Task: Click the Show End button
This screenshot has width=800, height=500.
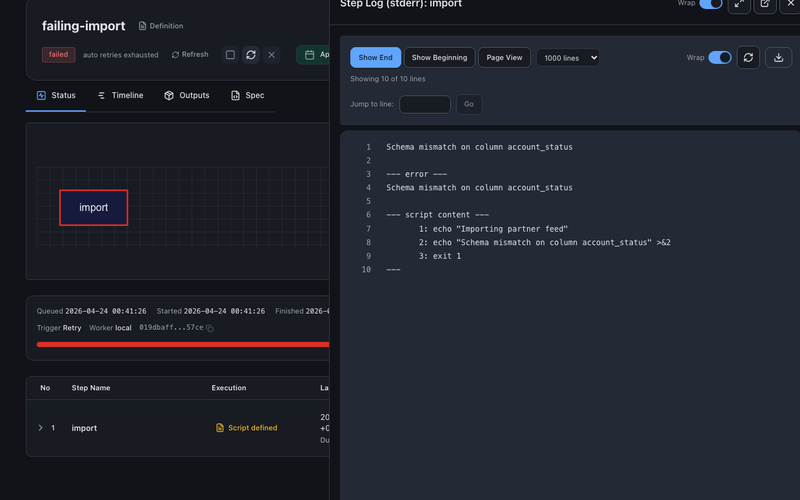Action: pyautogui.click(x=376, y=58)
